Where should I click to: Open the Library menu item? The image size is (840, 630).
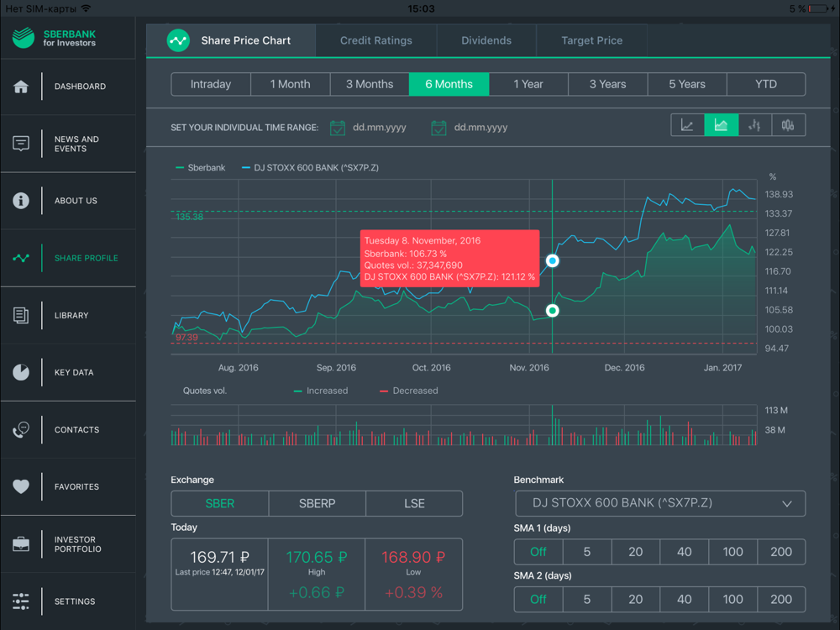click(x=68, y=315)
